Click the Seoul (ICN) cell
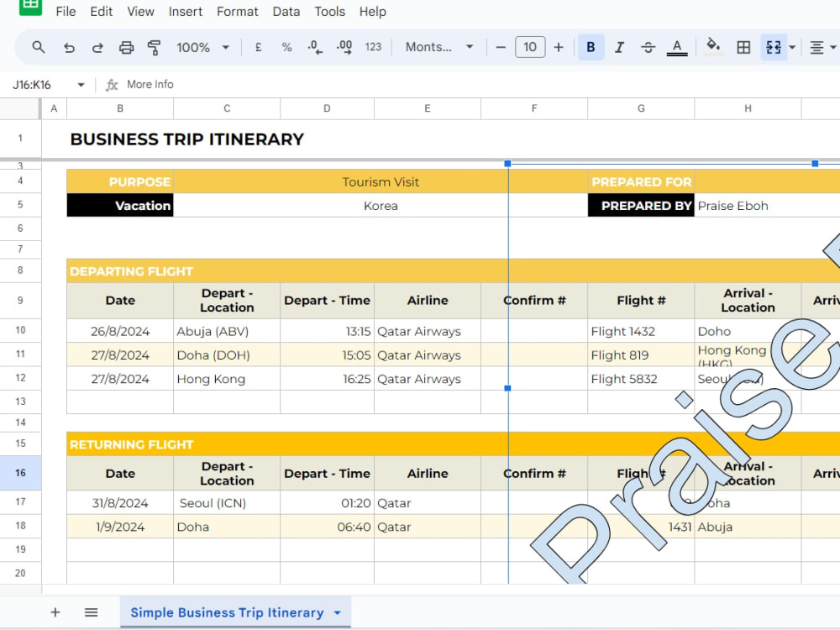The height and width of the screenshot is (630, 840). (x=227, y=503)
